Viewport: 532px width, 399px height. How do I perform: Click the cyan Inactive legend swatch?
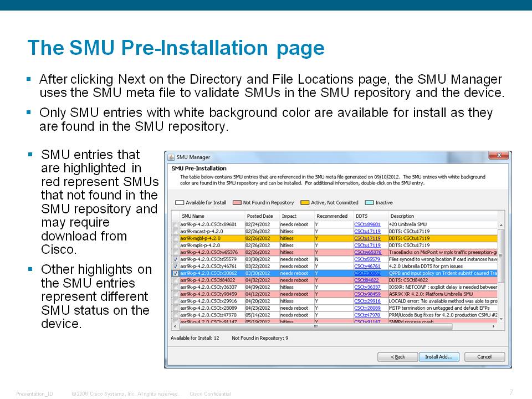click(369, 203)
